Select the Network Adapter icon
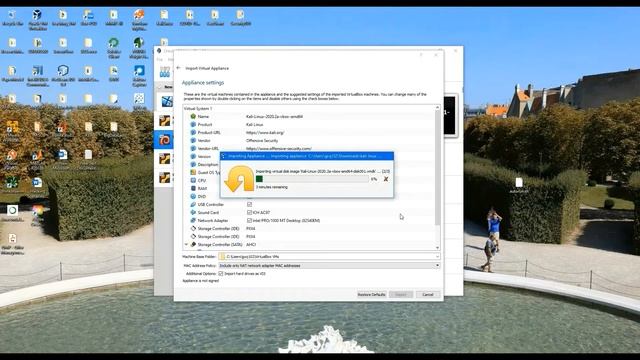 pyautogui.click(x=193, y=220)
